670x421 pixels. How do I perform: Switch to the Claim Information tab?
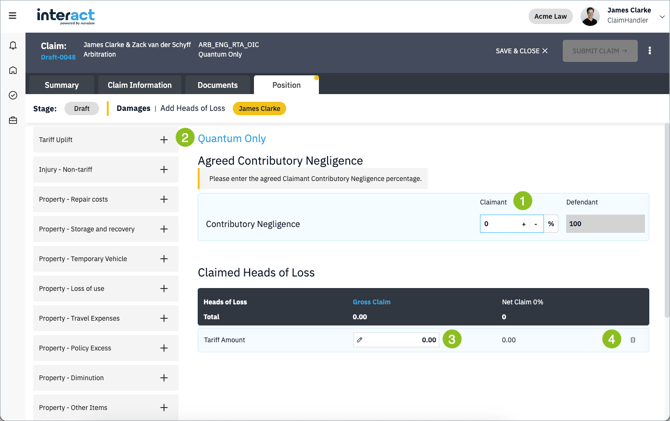pos(139,85)
